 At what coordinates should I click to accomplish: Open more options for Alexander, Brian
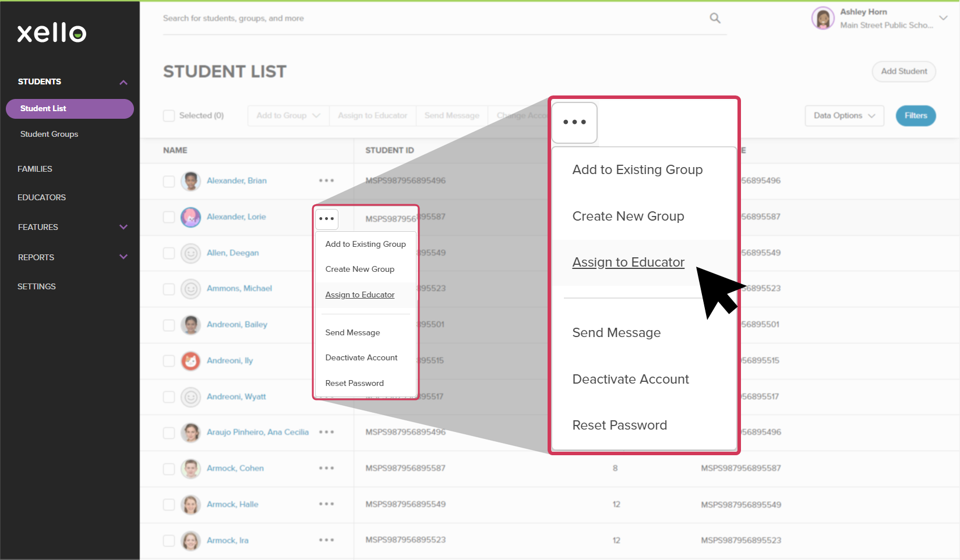[x=326, y=180]
